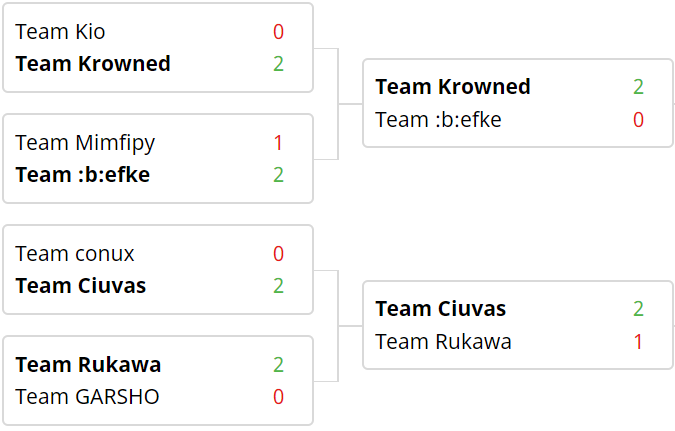Click Team GARSHO's score of 0
The image size is (675, 431).
click(279, 397)
